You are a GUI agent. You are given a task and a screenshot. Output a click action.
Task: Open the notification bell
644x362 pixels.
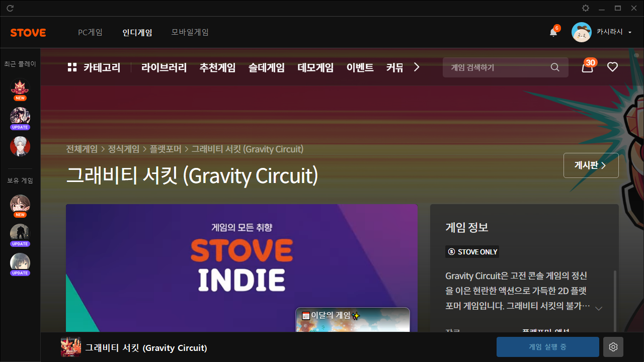(553, 32)
